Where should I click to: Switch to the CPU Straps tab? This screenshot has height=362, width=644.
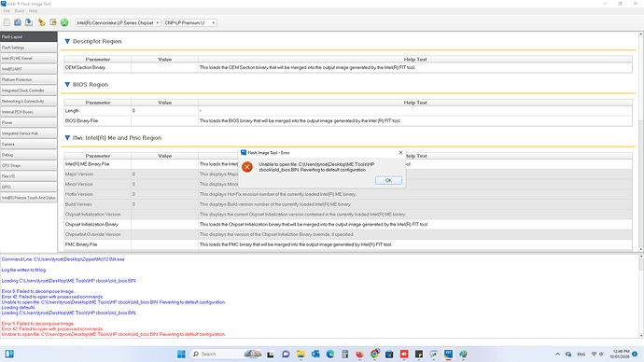pos(28,165)
